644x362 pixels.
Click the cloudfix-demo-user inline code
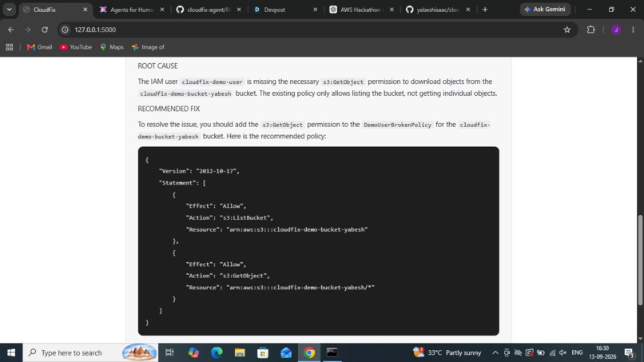point(212,82)
